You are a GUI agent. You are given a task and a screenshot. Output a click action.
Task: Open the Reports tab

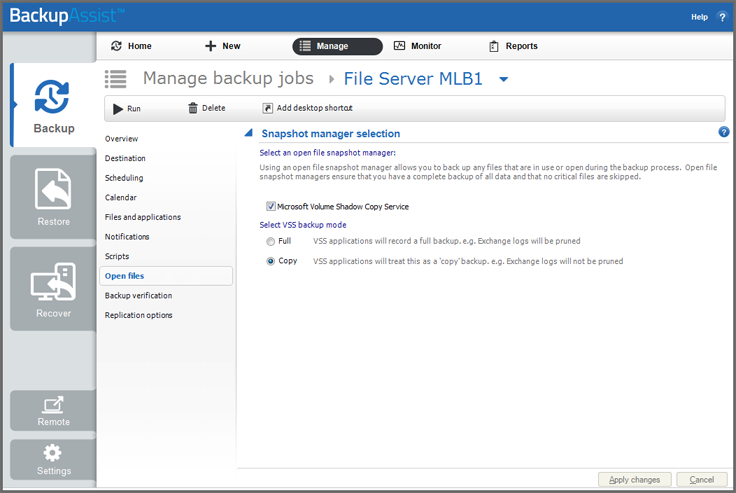tap(513, 46)
